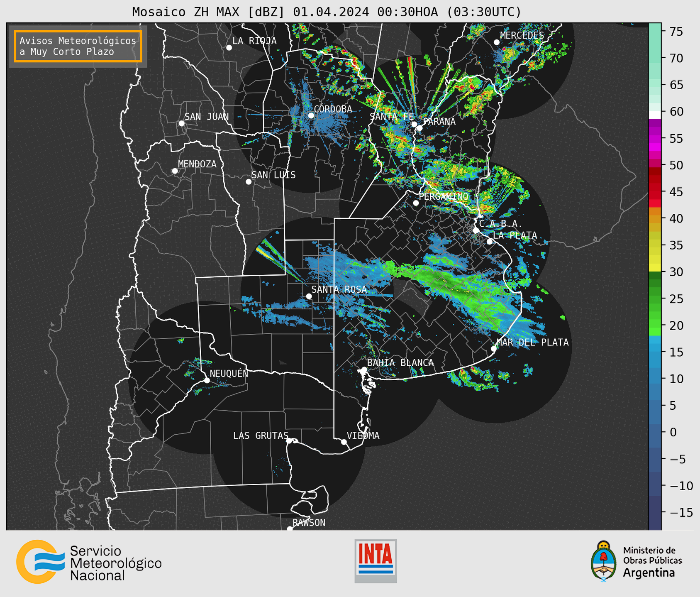Click the Santa Rosa city marker dot
Screen dimensions: 700x597
[309, 296]
